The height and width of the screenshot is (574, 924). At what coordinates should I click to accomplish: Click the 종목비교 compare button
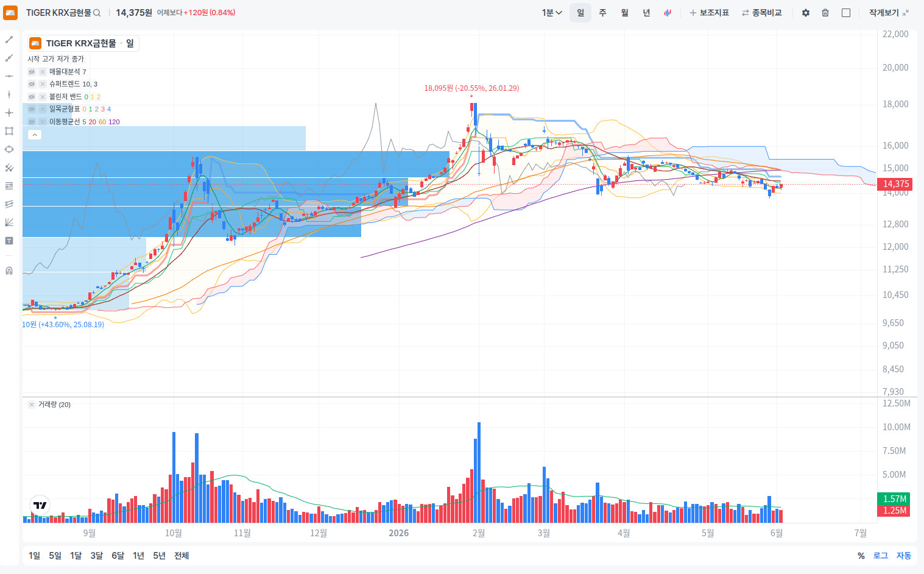click(761, 13)
